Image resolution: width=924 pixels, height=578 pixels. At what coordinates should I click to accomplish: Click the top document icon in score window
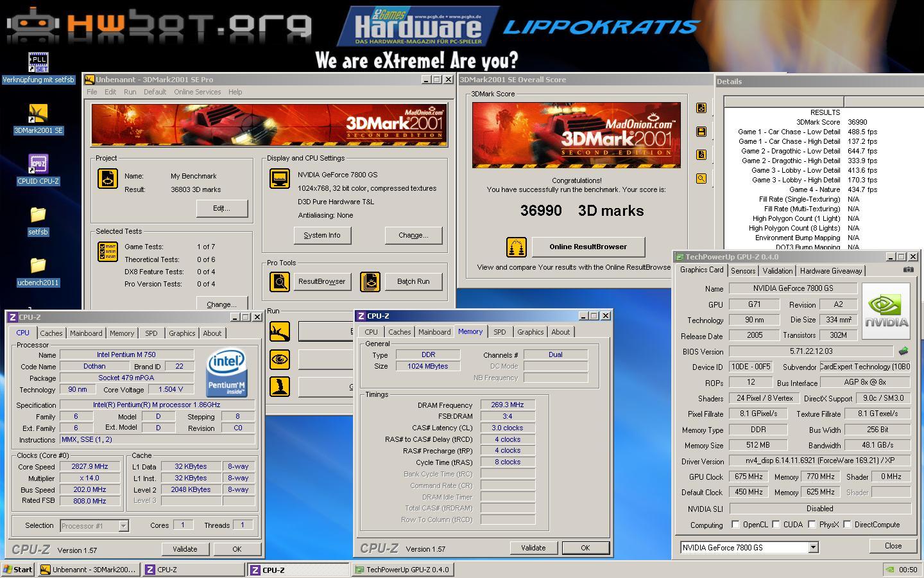[701, 108]
